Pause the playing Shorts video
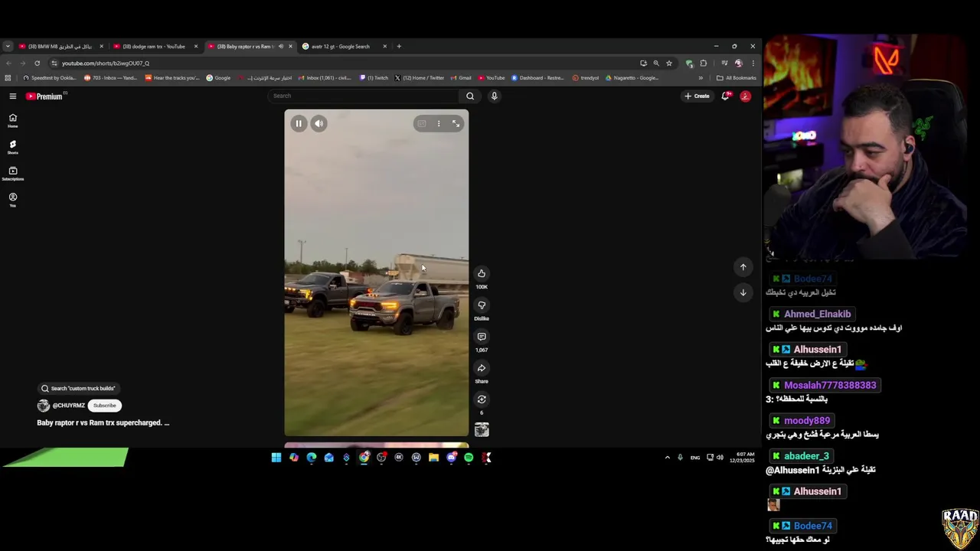 [299, 123]
